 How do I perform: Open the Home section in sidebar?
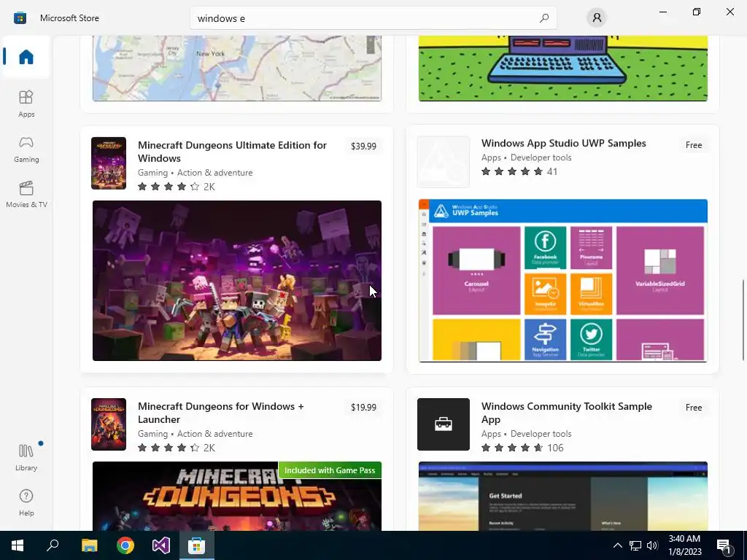pyautogui.click(x=26, y=57)
